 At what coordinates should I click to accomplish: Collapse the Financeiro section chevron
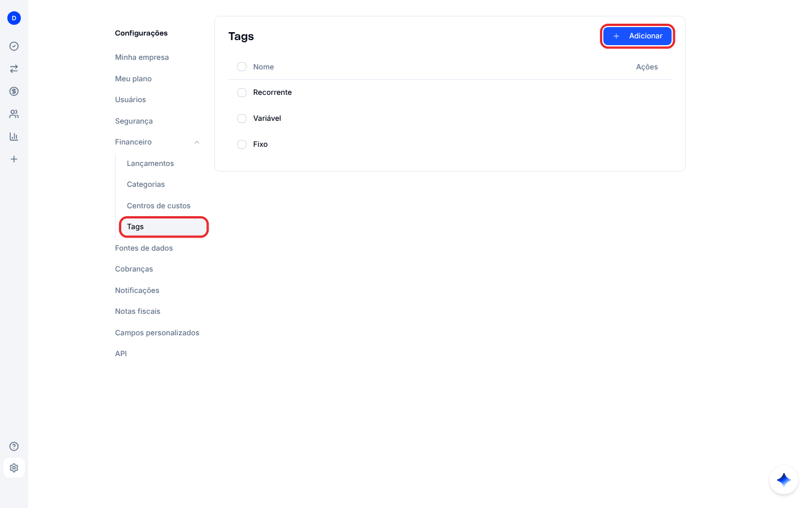(x=197, y=142)
